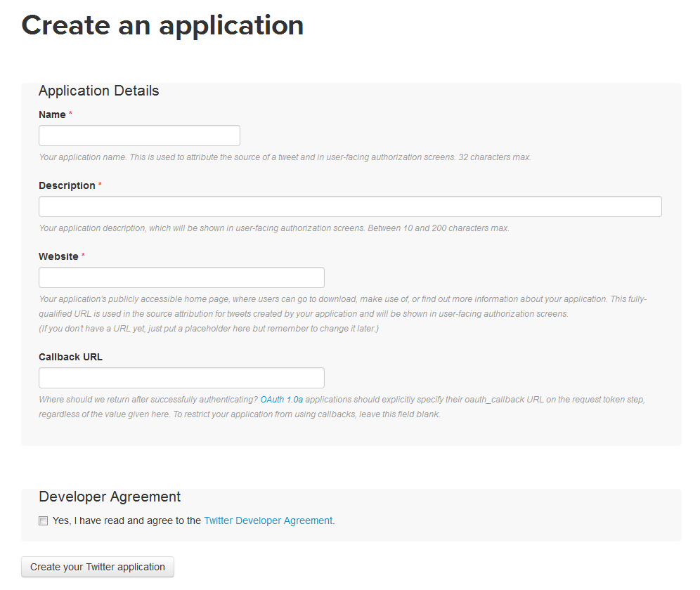Image resolution: width=700 pixels, height=590 pixels.
Task: Click inside the Callback URL field
Action: [x=181, y=378]
